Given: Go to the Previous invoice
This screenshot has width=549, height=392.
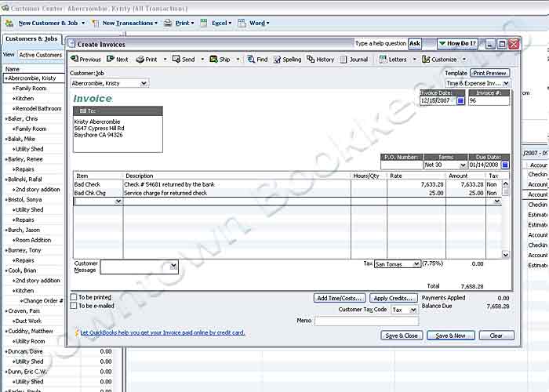Looking at the screenshot, I should click(x=85, y=59).
